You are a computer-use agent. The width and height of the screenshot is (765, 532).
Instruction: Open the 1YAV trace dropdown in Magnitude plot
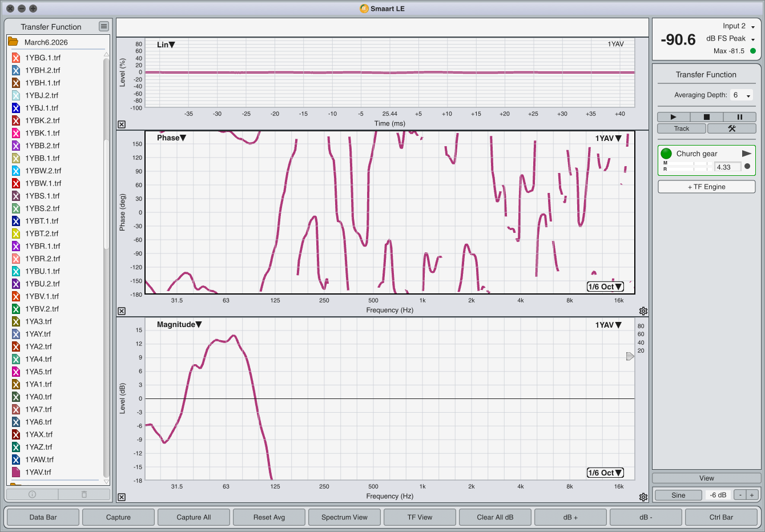pos(609,325)
